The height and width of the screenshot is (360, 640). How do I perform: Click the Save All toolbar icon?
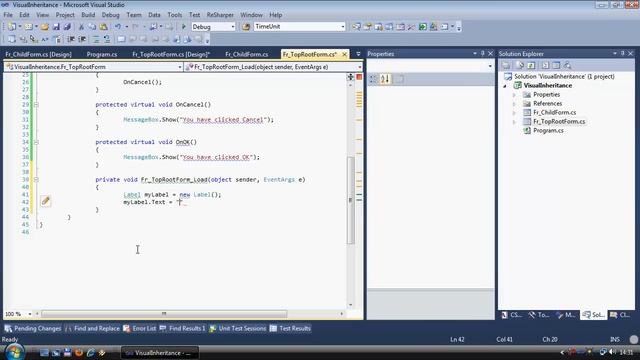(x=67, y=27)
